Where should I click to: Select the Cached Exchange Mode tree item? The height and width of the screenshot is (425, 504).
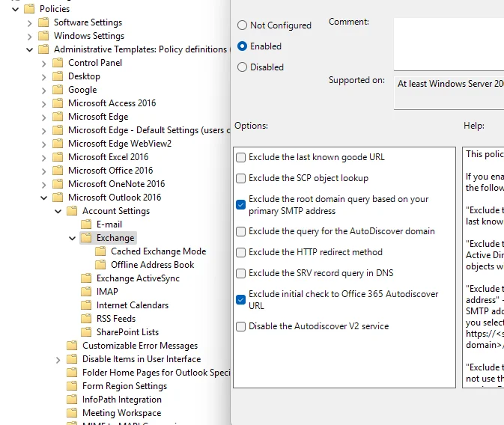tap(159, 251)
